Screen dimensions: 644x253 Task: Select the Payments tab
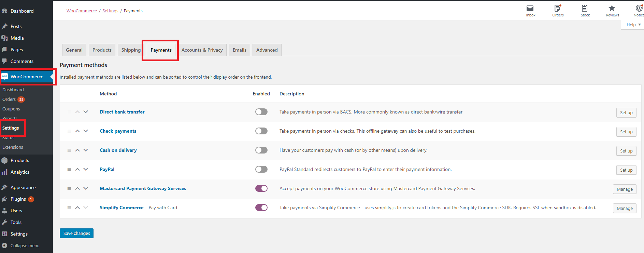pyautogui.click(x=161, y=50)
